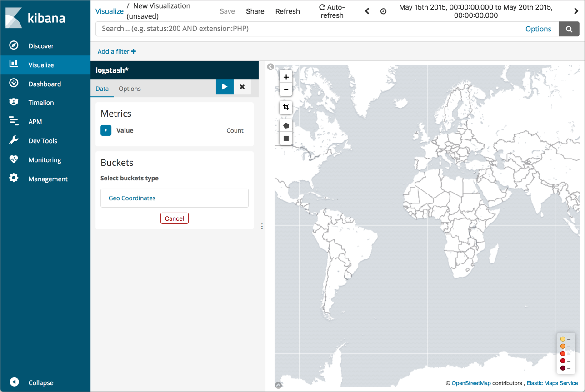Viewport: 585px width, 392px height.
Task: Open the OpenStreetMap contributors link
Action: [471, 383]
